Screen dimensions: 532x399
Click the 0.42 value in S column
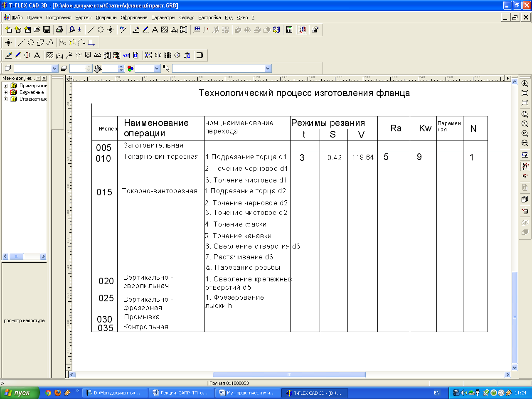335,158
